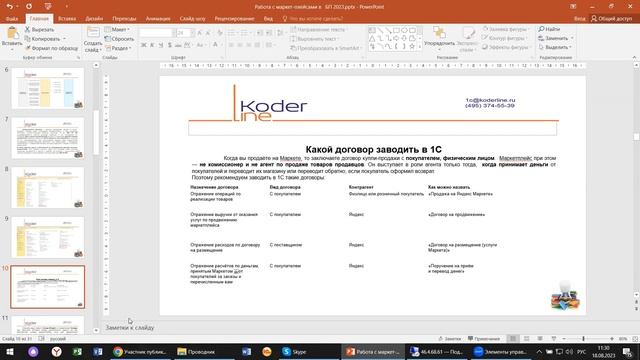
Task: Click the Paste (Вставить) clipboard icon
Action: [12, 33]
